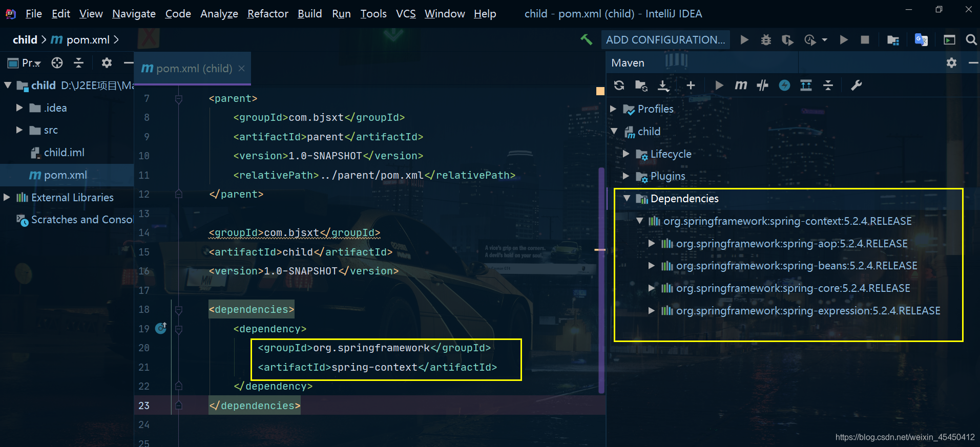Collapse the spring-context dependency node
Viewport: 980px width, 447px height.
639,221
